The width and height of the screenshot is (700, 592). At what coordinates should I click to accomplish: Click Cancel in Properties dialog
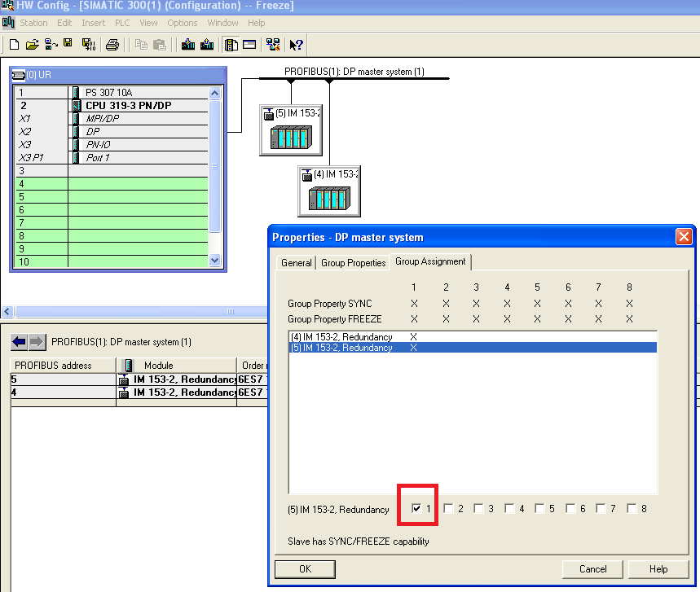(593, 569)
